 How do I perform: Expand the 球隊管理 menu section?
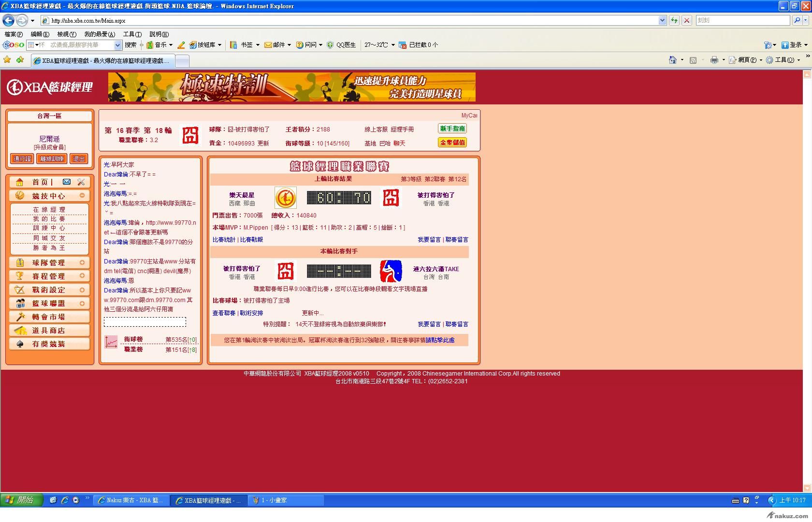click(x=82, y=262)
